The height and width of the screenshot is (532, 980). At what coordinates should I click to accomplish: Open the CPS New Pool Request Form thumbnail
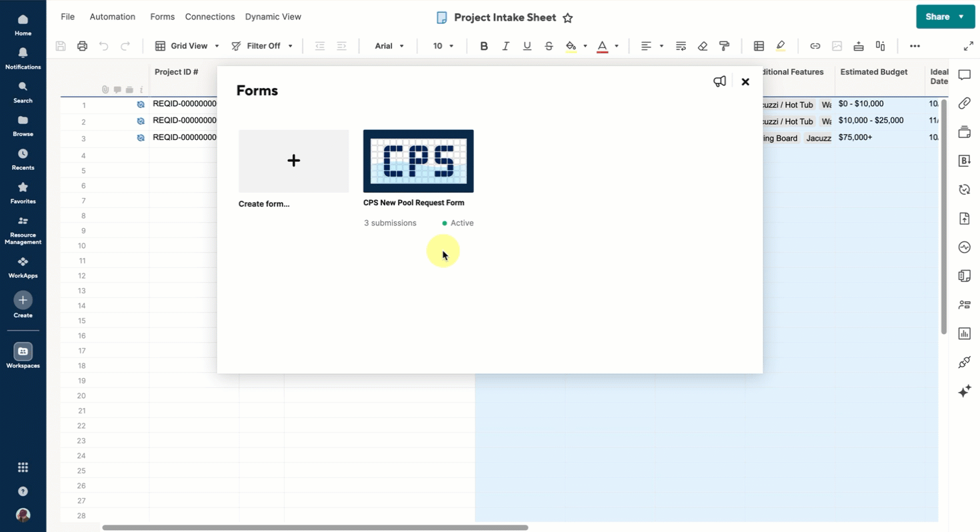tap(418, 161)
